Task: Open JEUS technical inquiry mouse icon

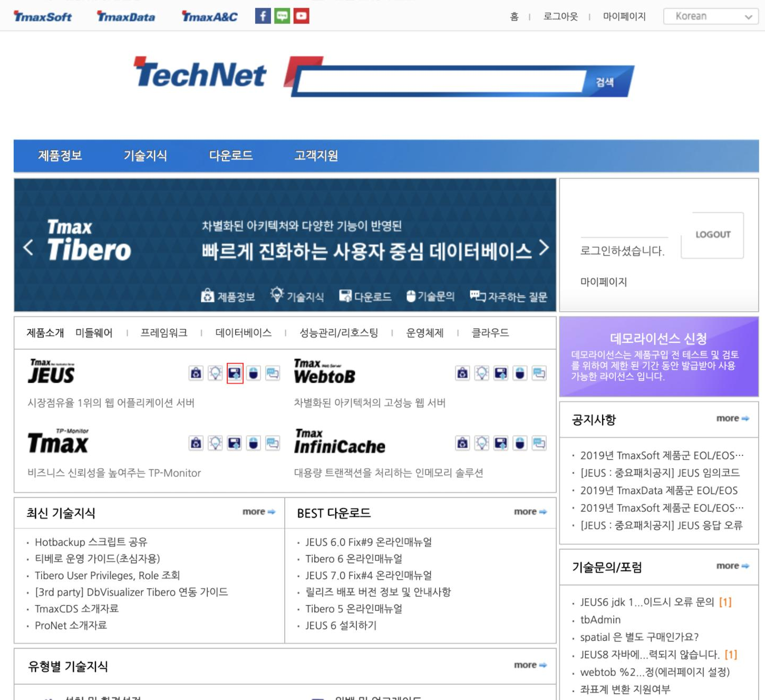Action: pos(254,373)
